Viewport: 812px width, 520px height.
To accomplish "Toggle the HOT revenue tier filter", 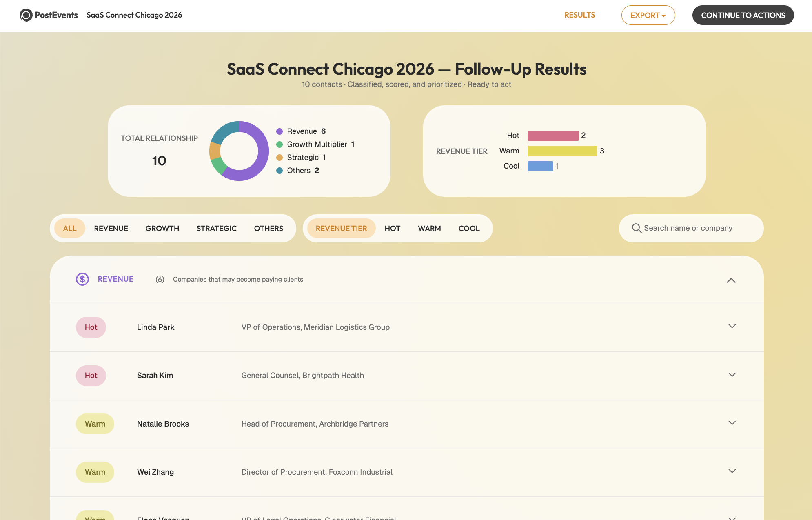I will pyautogui.click(x=392, y=229).
